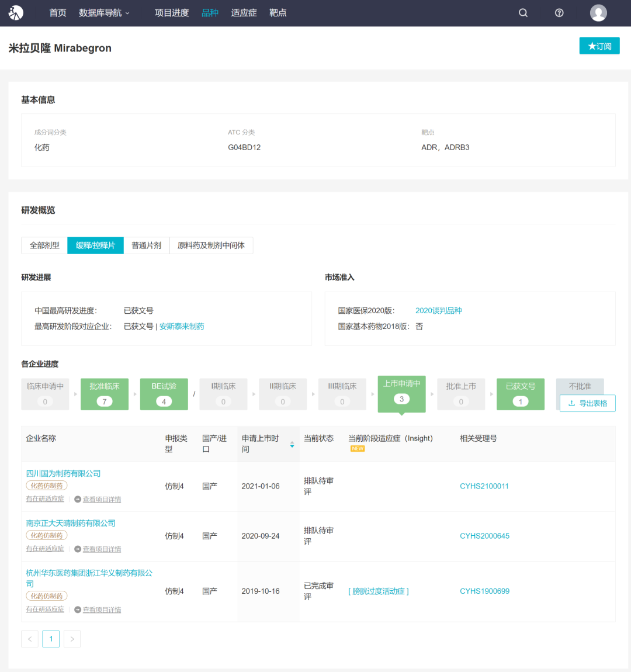
Task: Click the site logo icon
Action: tap(16, 13)
